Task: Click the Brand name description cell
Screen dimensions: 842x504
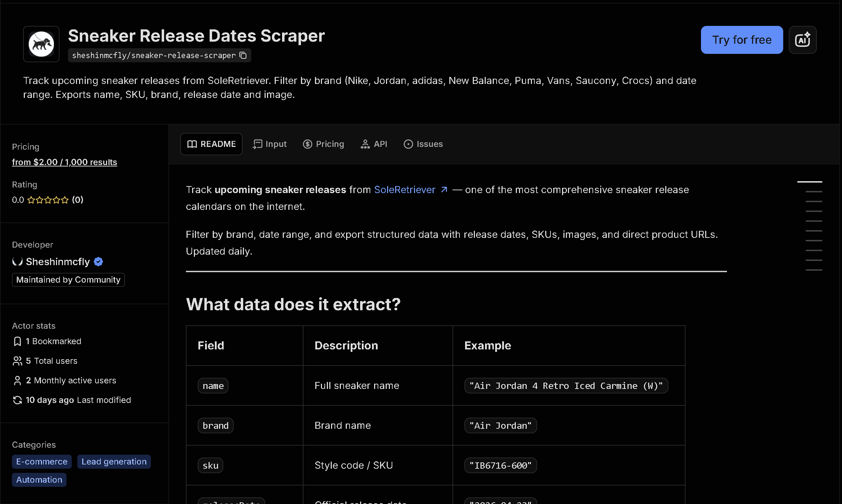Action: [378, 425]
